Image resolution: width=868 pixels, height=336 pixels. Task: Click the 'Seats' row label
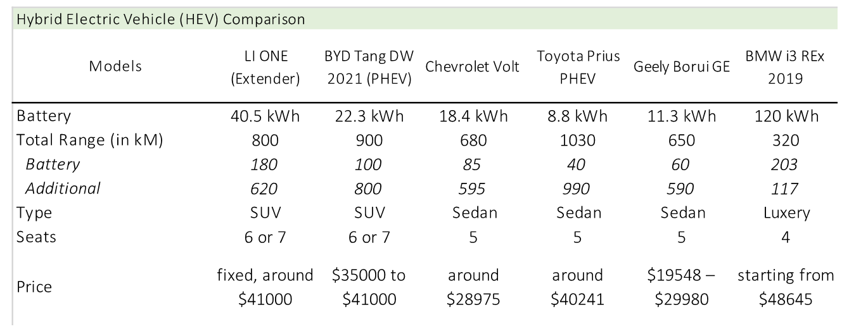point(36,237)
